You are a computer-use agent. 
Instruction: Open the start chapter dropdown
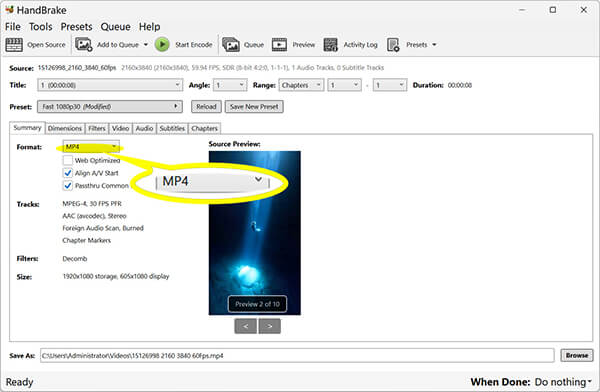[344, 85]
